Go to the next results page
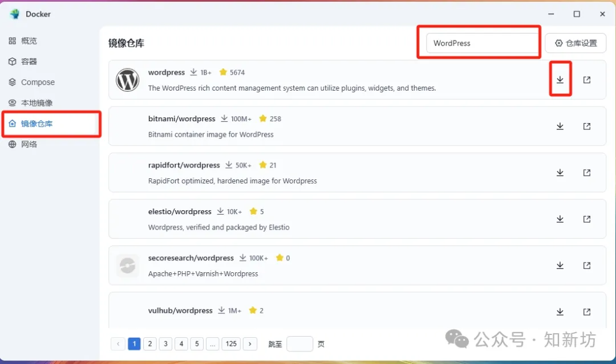The height and width of the screenshot is (364, 616). pyautogui.click(x=250, y=344)
